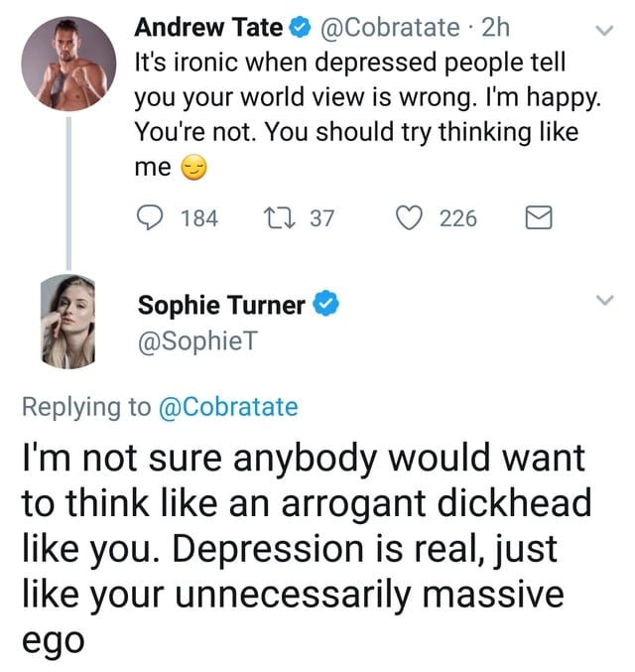
Task: Follow the Replying to @Cobratate link
Action: [228, 407]
